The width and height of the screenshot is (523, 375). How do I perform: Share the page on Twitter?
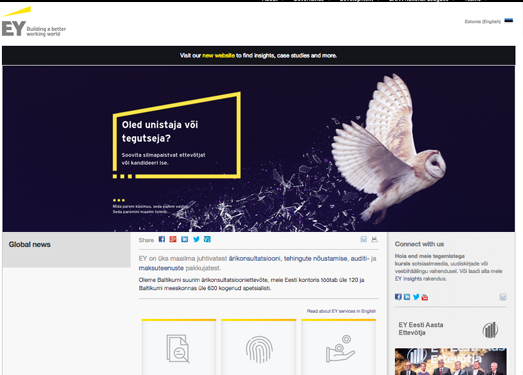[196, 239]
